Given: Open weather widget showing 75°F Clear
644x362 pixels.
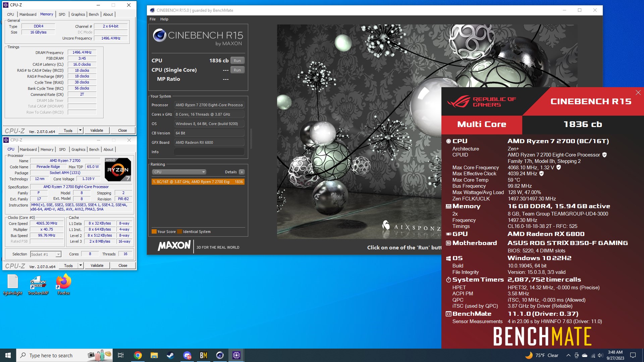Looking at the screenshot, I should click(x=542, y=355).
